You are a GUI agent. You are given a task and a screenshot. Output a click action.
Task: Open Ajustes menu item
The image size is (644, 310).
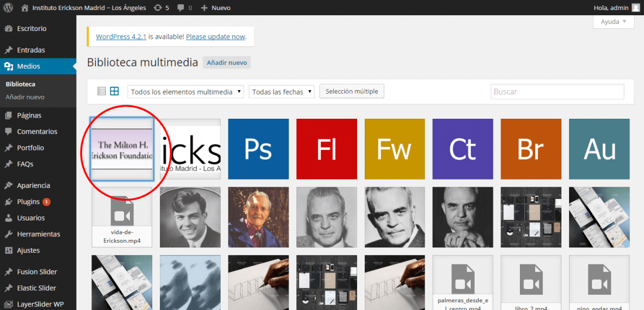pyautogui.click(x=28, y=250)
